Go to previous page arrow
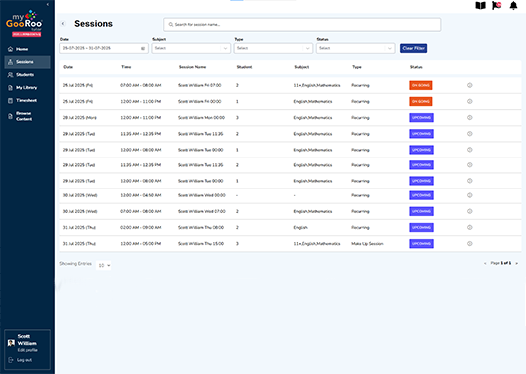 pyautogui.click(x=485, y=263)
